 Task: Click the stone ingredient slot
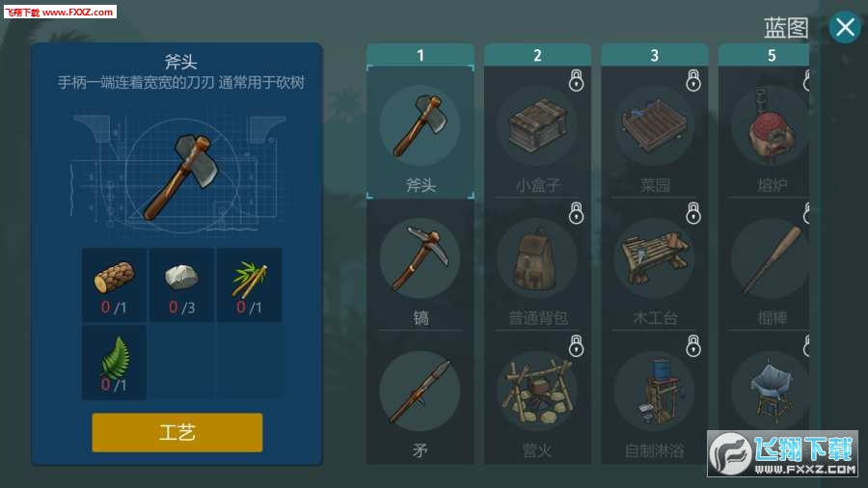tap(181, 285)
